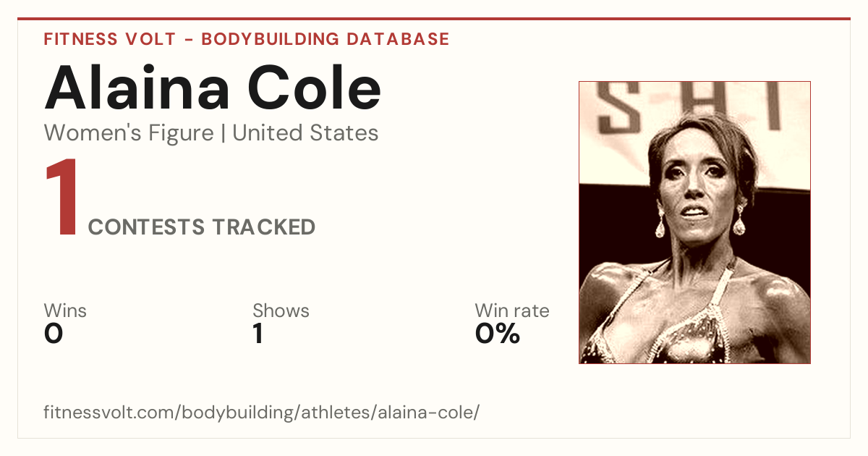Click the Wins value 0
The width and height of the screenshot is (868, 456).
(54, 334)
